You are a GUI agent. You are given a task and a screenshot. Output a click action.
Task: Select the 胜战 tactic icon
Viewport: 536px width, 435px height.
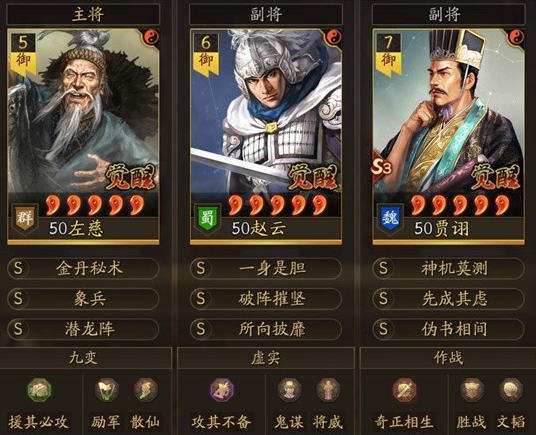tap(472, 390)
